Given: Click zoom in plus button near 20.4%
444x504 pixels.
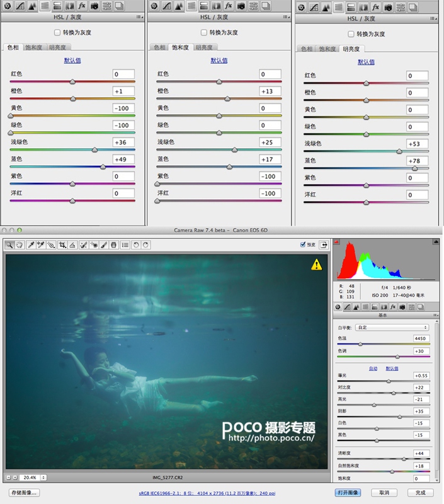Looking at the screenshot, I should (x=14, y=478).
